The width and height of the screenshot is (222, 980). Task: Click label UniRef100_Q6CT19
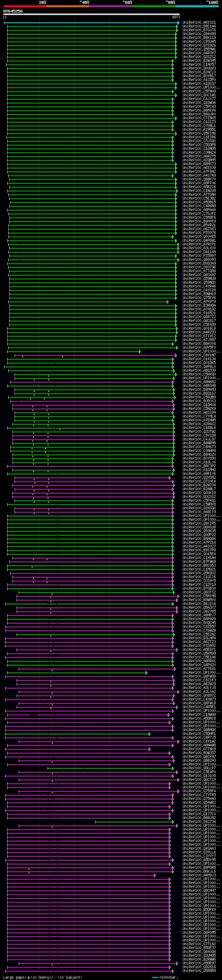[x=199, y=779]
